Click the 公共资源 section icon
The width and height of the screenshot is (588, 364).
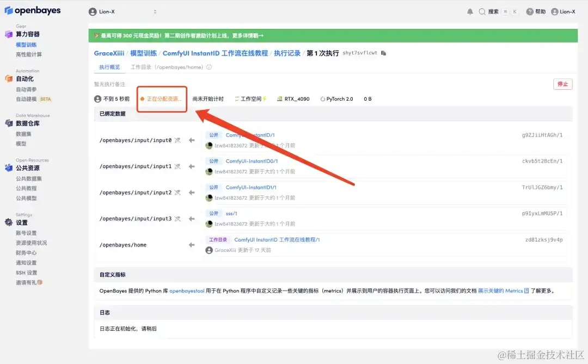(x=9, y=168)
